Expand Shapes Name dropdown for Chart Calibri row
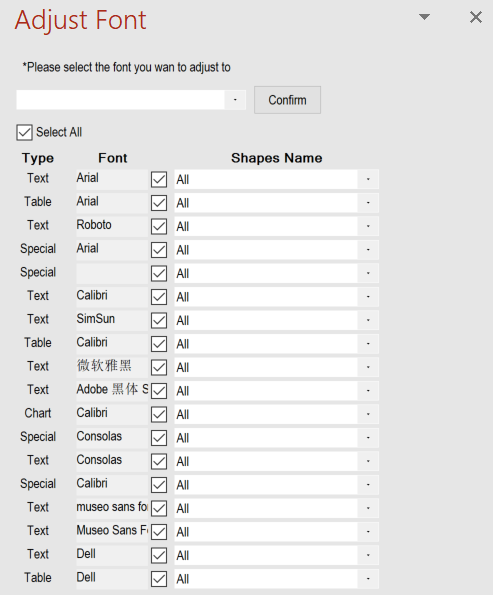 (x=368, y=414)
